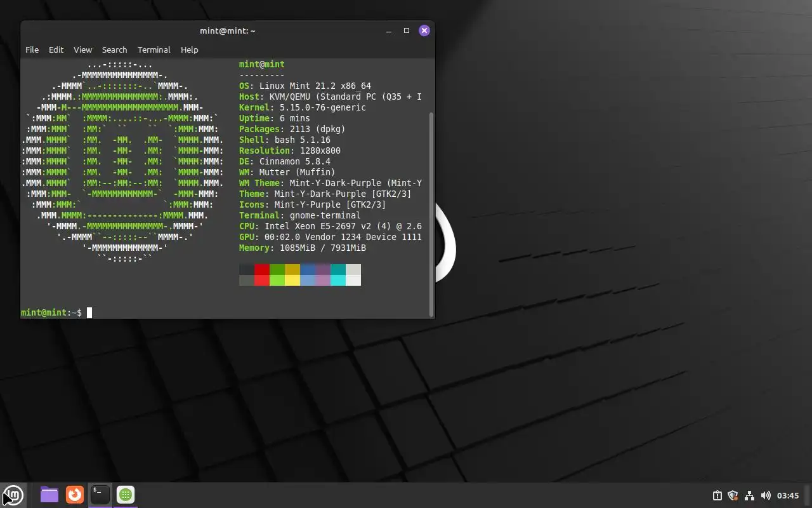This screenshot has height=508, width=812.
Task: Click the 'Uptime: 6 mins' line
Action: (x=275, y=118)
